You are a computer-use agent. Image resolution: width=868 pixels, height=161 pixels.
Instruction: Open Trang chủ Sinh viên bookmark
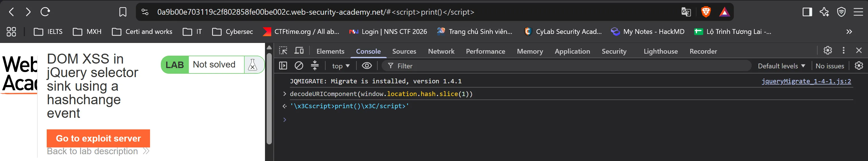474,32
